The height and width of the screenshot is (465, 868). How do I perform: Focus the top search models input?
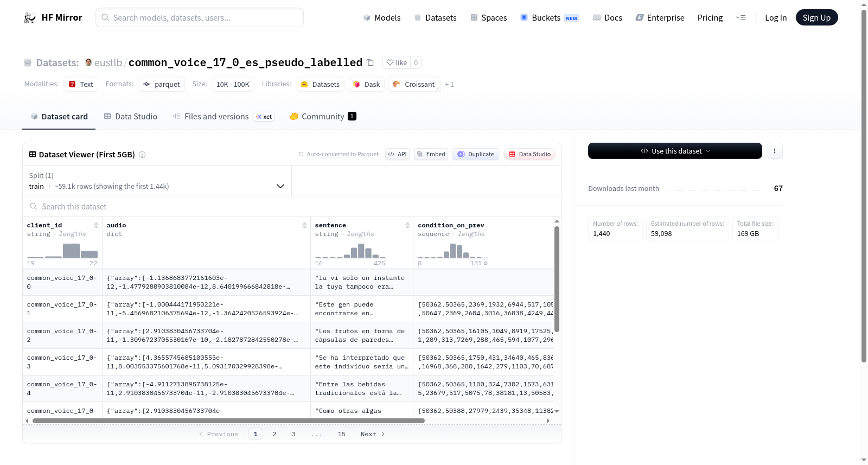pos(200,17)
